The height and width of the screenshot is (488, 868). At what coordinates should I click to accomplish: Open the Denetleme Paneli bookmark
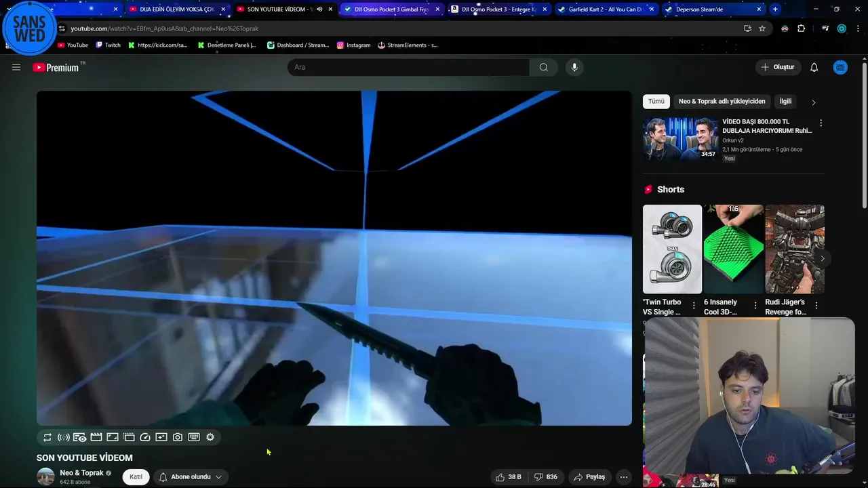[x=227, y=45]
